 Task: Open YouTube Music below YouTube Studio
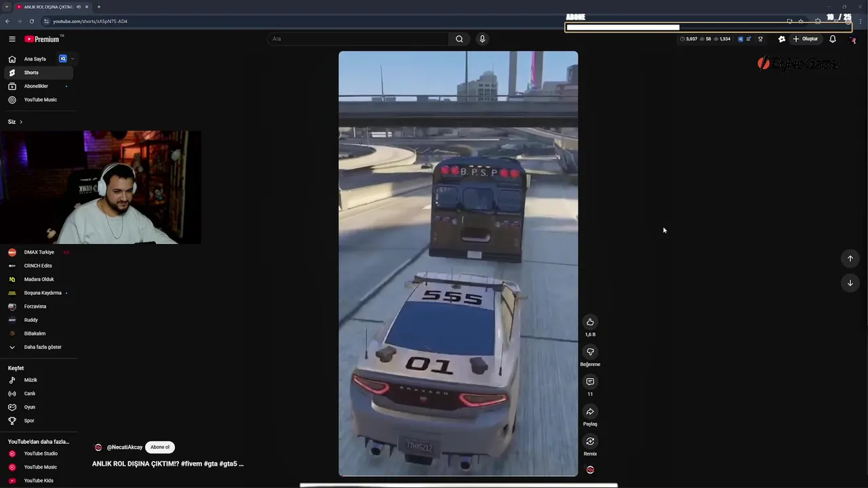click(x=39, y=467)
